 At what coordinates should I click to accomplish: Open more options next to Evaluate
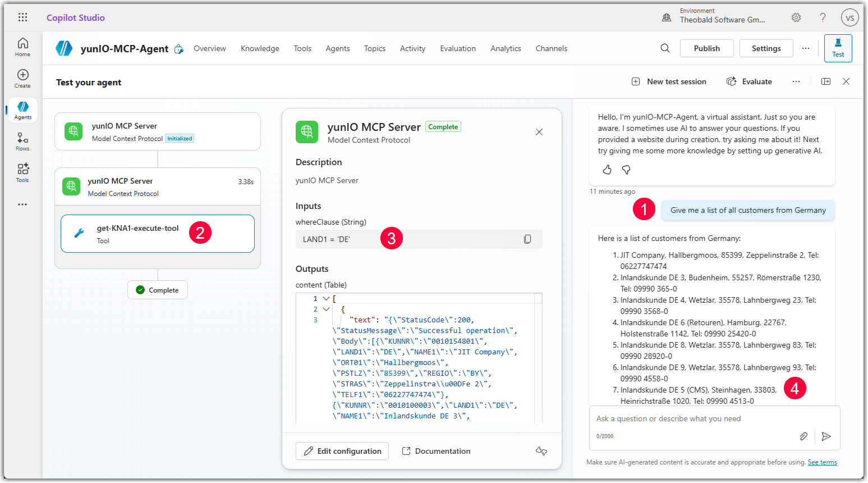coord(796,81)
